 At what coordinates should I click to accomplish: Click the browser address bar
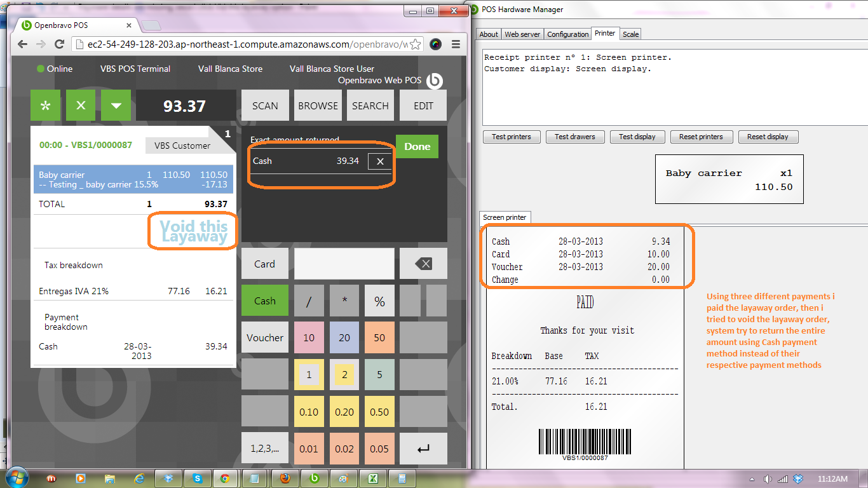click(x=247, y=44)
